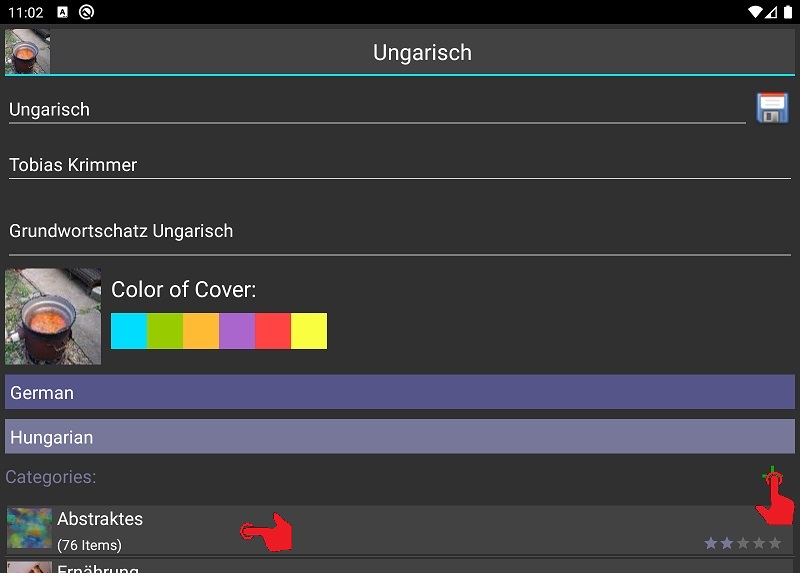Click the Abstraktes star rating

tap(743, 543)
